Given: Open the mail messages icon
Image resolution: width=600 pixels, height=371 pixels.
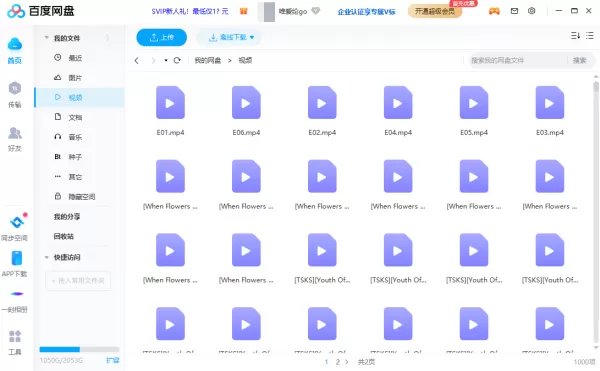Looking at the screenshot, I should (x=514, y=11).
